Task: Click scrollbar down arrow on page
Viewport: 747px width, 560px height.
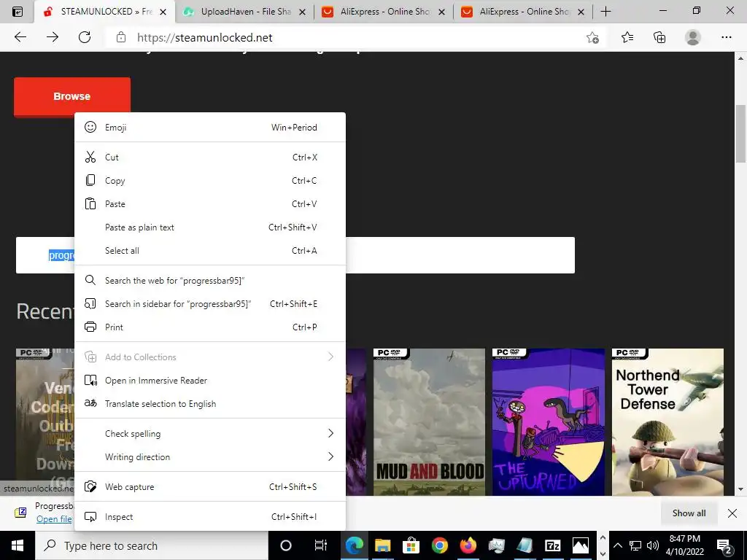Action: (x=741, y=489)
